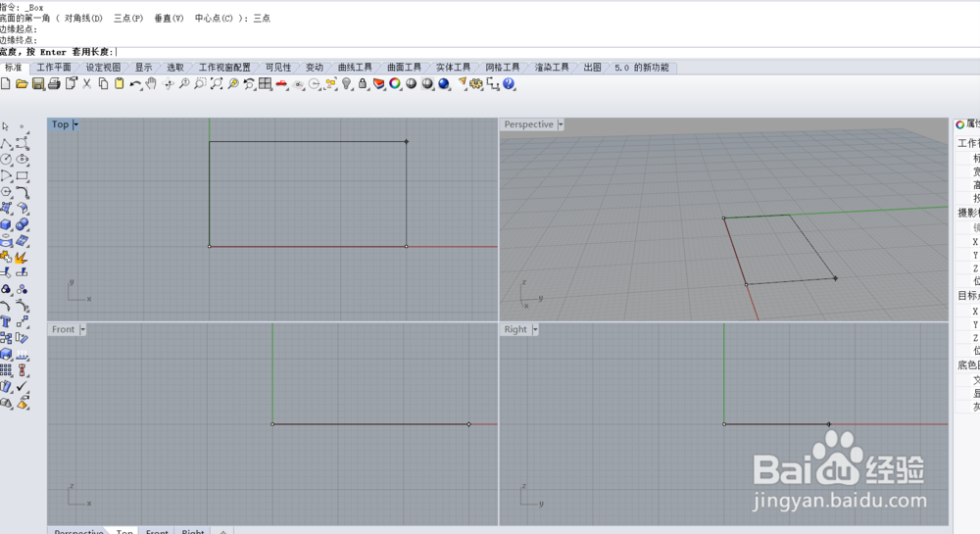
Task: Click the Zoom extents icon
Action: (217, 83)
